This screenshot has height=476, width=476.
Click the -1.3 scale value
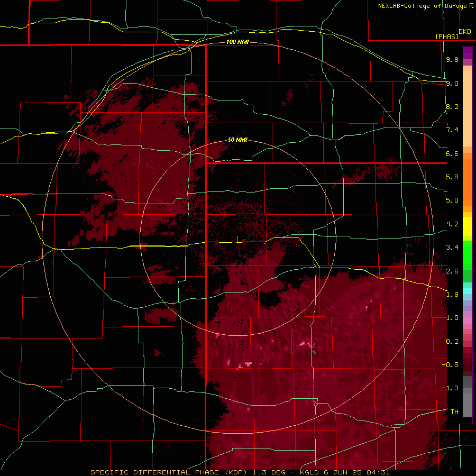450,388
